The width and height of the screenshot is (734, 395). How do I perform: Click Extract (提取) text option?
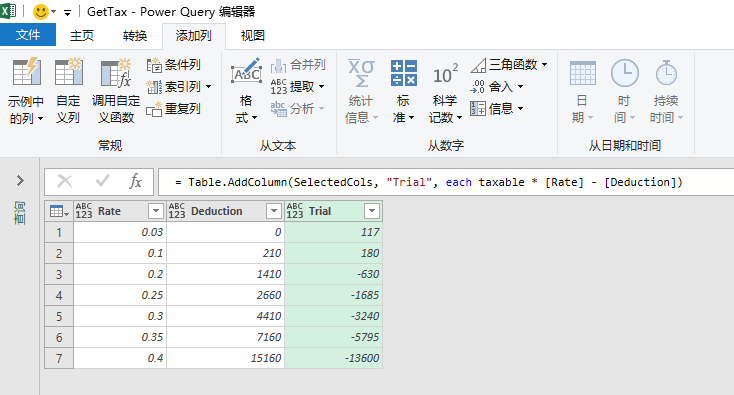click(297, 87)
